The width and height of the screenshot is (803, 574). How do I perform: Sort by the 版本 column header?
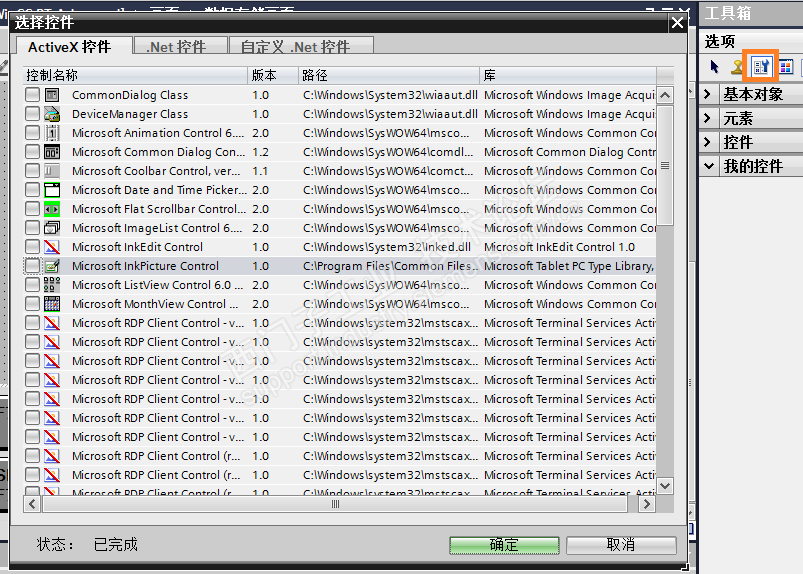pos(273,75)
